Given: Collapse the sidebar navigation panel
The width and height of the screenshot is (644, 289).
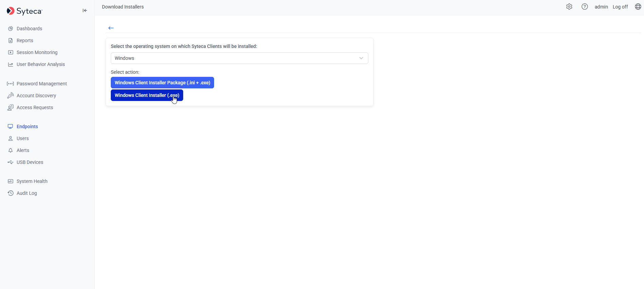Looking at the screenshot, I should point(85,11).
